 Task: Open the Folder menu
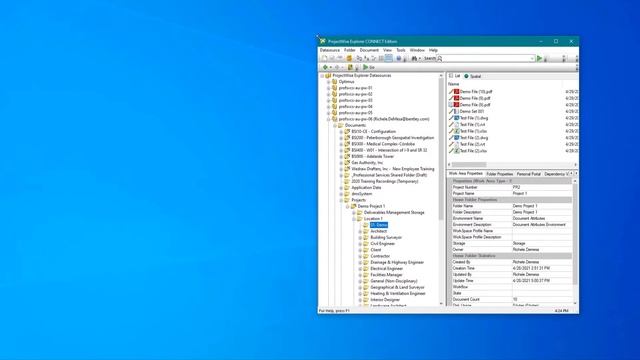pos(349,50)
